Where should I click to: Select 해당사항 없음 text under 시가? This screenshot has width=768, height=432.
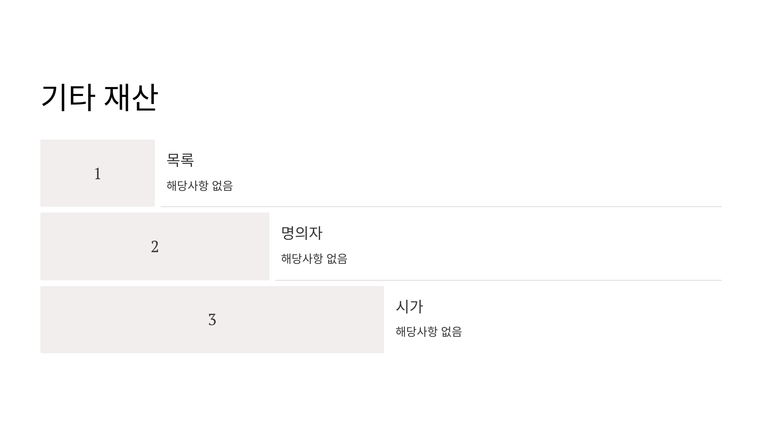tap(428, 332)
